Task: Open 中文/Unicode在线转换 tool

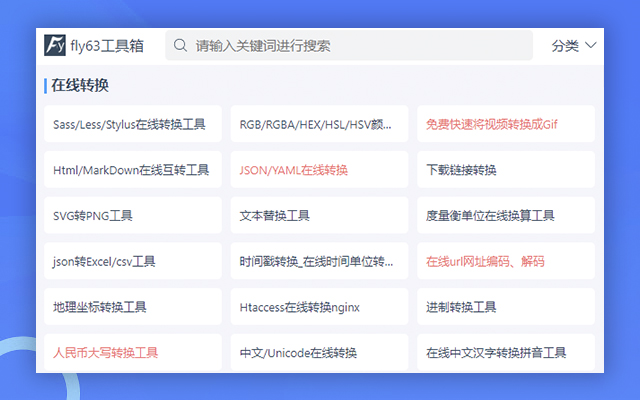Action: coord(319,353)
